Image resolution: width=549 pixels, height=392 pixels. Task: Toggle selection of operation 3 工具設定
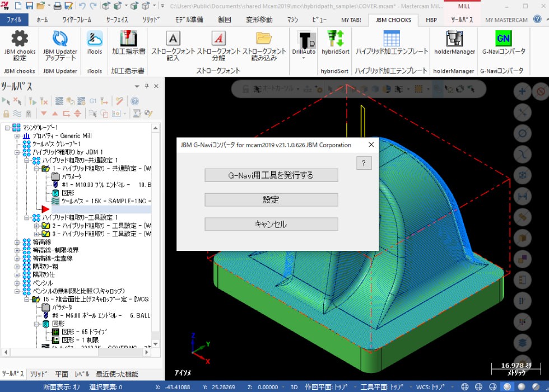tap(46, 234)
